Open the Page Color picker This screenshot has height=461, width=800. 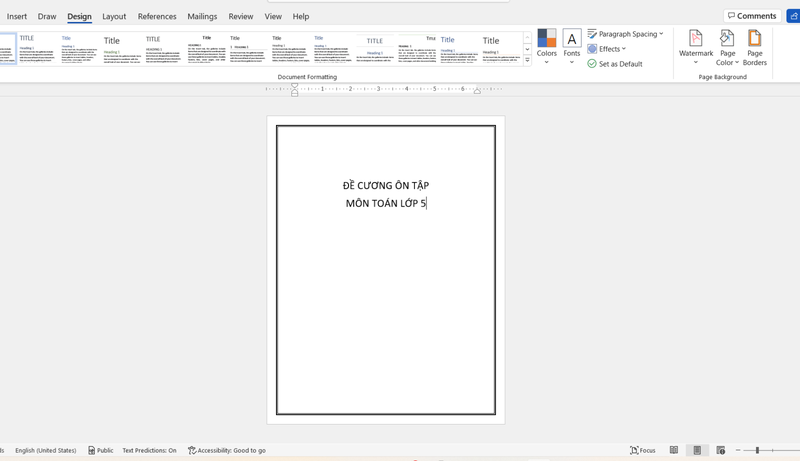(x=727, y=47)
